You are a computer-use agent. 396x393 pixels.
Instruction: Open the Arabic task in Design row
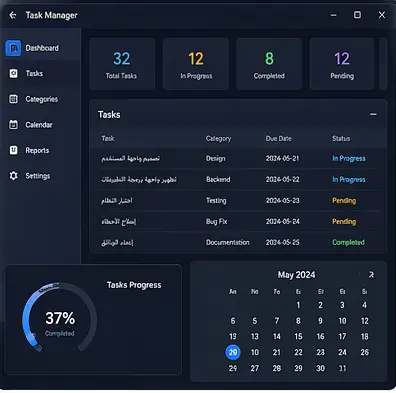click(x=130, y=158)
